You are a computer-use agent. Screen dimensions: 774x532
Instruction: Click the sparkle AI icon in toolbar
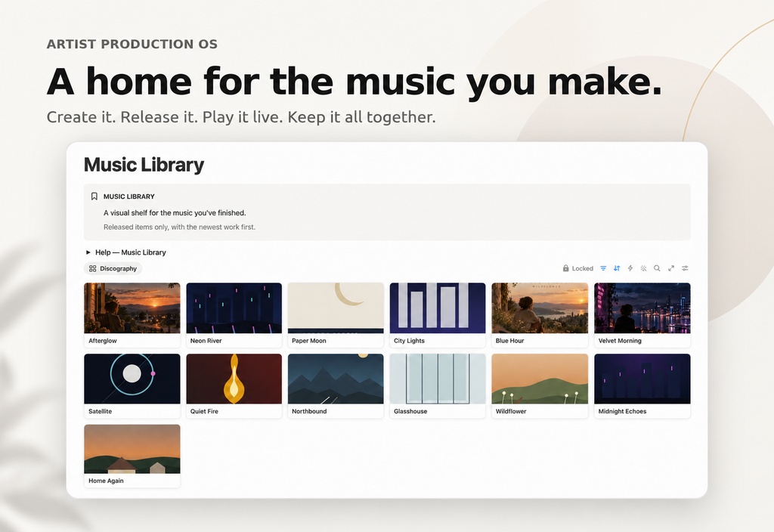point(644,268)
